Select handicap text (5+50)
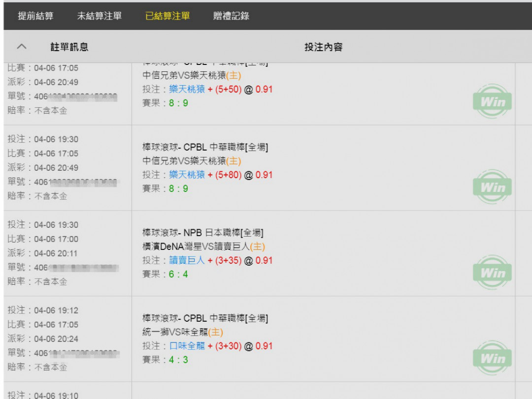Screen dimensions: 532x399 coord(229,89)
